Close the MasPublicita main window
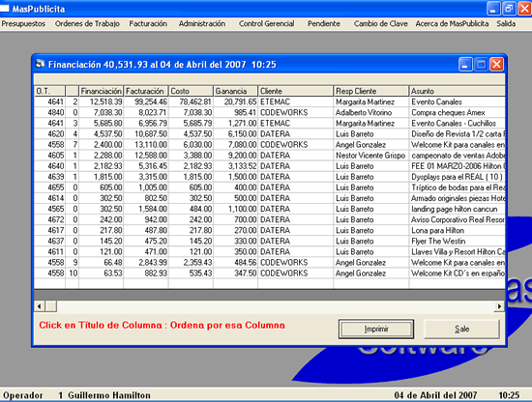The height and width of the screenshot is (402, 532). tap(524, 9)
